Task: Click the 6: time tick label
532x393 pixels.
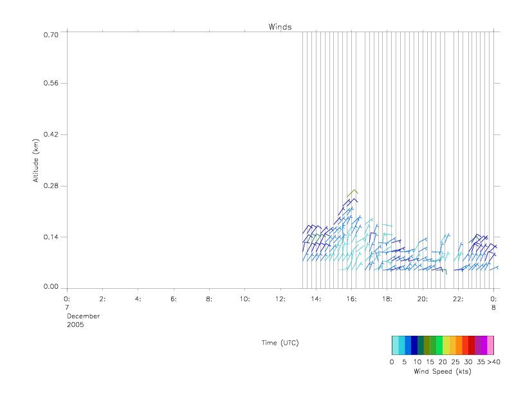Action: click(x=174, y=299)
